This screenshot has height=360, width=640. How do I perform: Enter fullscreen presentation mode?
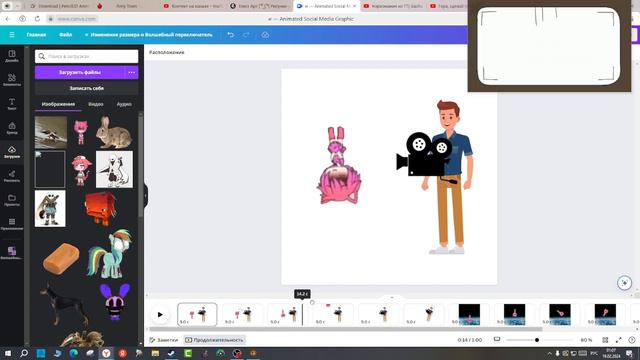tap(619, 340)
